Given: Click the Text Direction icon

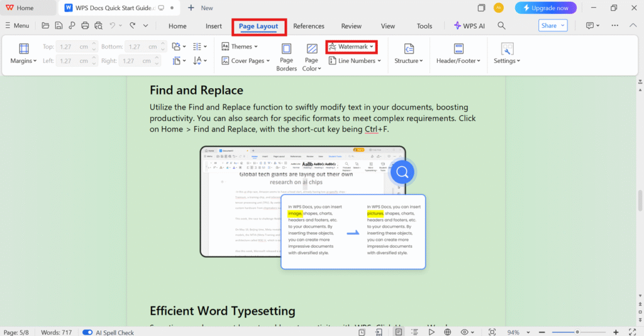Looking at the screenshot, I should click(197, 61).
